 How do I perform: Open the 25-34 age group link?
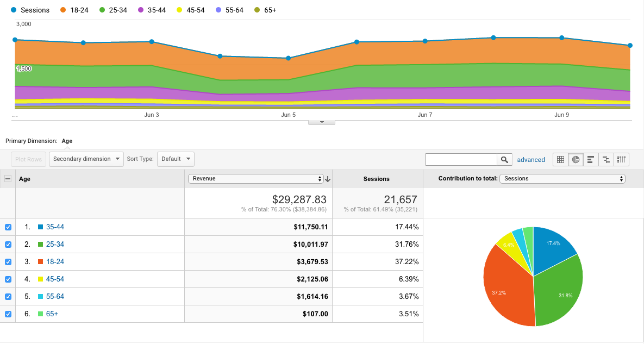tap(55, 245)
